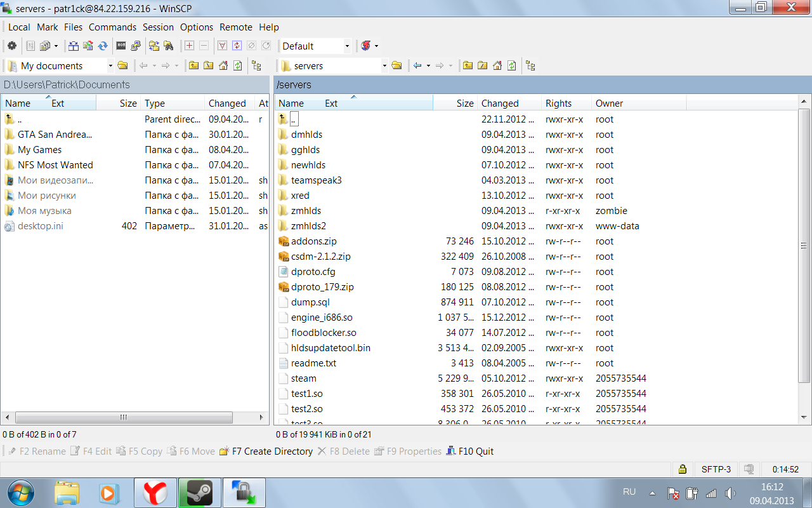Go back in remote panel history
The height and width of the screenshot is (508, 812).
[417, 65]
